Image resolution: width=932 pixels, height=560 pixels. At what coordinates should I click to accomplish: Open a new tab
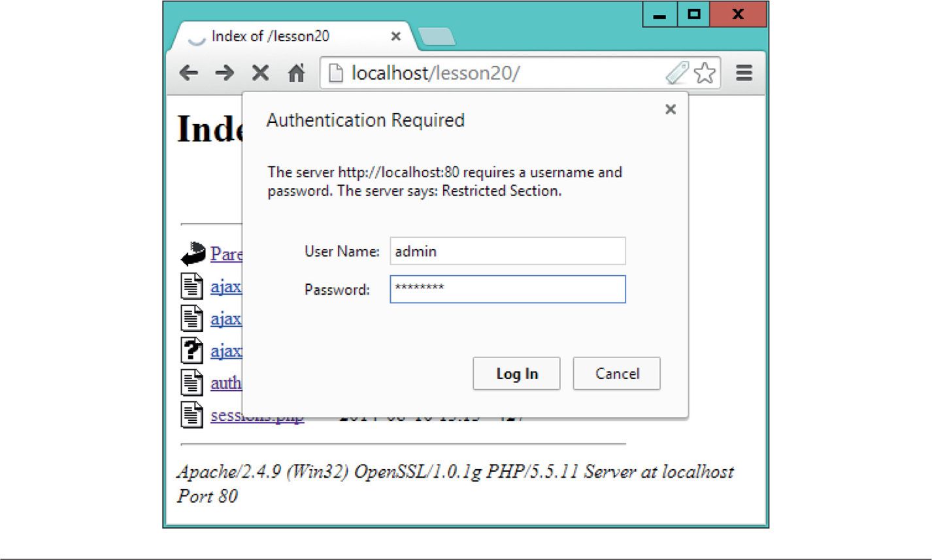(x=436, y=37)
